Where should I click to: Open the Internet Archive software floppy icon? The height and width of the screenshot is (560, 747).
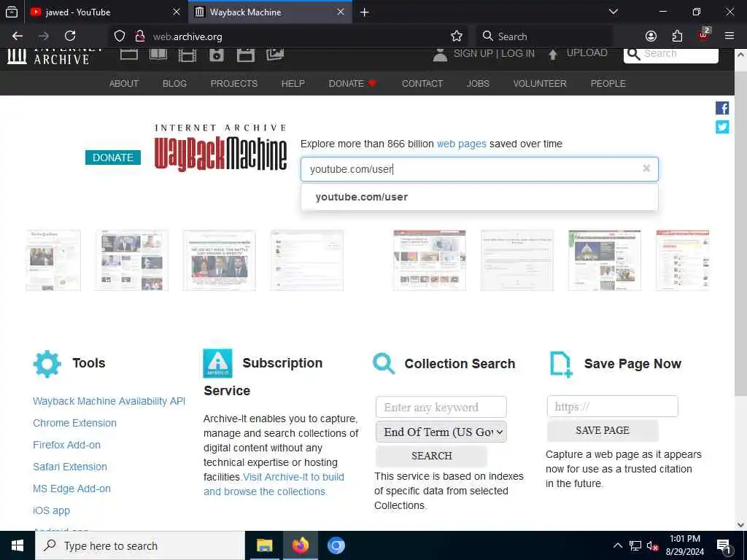(x=245, y=55)
